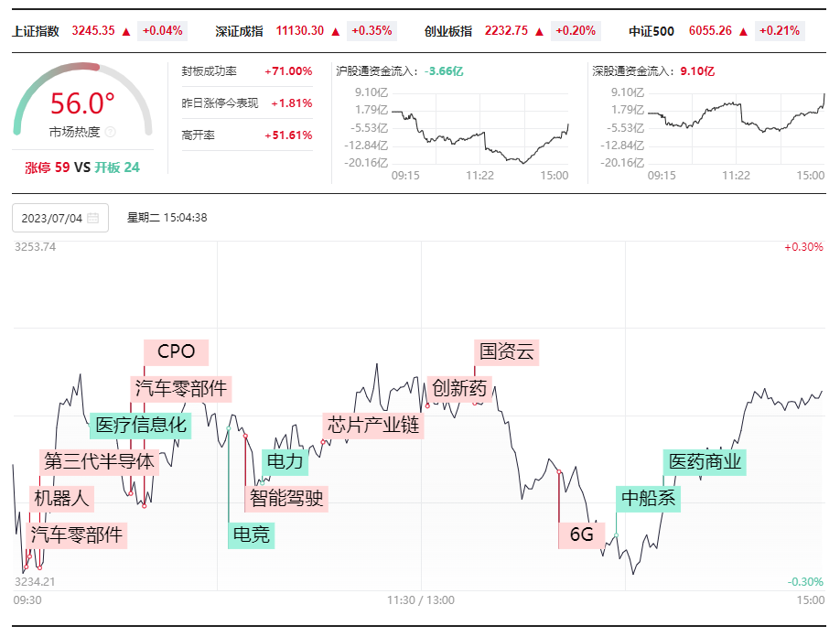Select the 芯片产业链 sector tag

click(x=373, y=426)
